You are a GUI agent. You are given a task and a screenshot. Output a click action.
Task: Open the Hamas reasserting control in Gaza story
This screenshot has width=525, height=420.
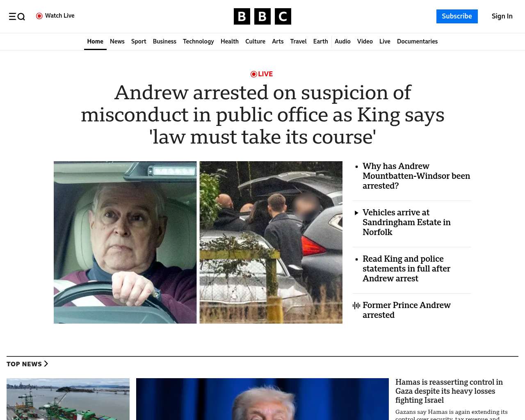449,391
